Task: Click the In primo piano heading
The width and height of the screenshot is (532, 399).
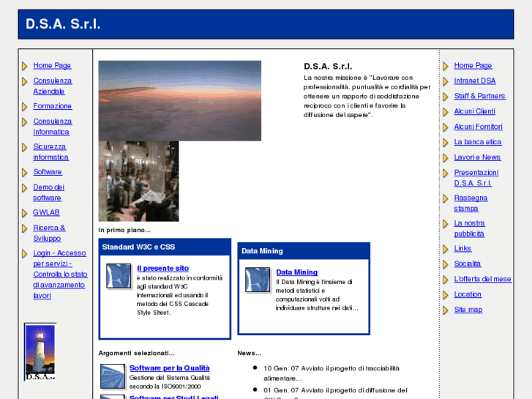Action: pyautogui.click(x=124, y=230)
